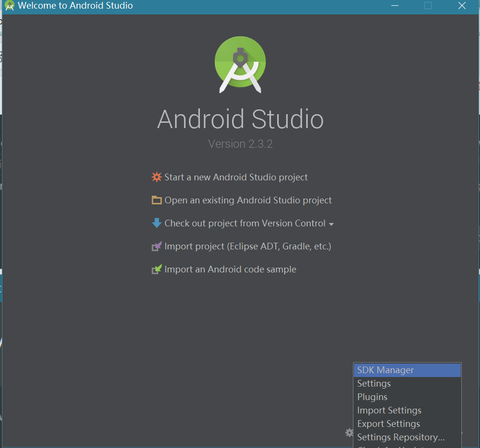Screen dimensions: 480x448
Task: Maximize the Welcome to Android Studio window
Action: click(x=428, y=6)
